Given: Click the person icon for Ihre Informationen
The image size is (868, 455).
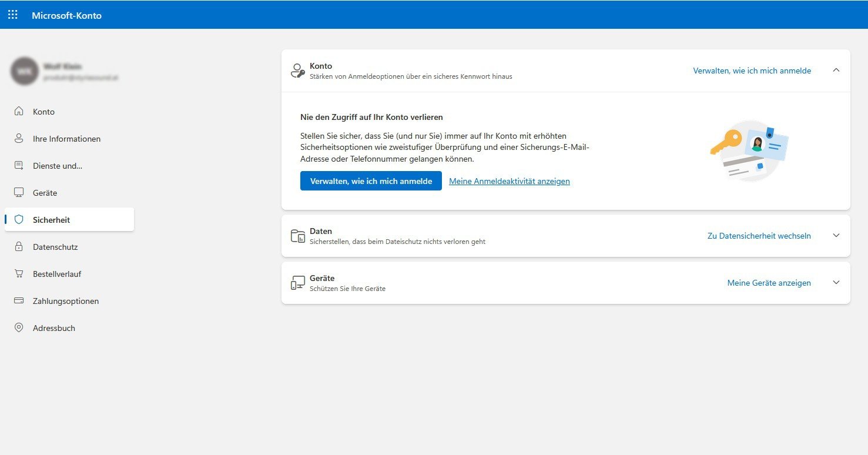Looking at the screenshot, I should (x=19, y=138).
